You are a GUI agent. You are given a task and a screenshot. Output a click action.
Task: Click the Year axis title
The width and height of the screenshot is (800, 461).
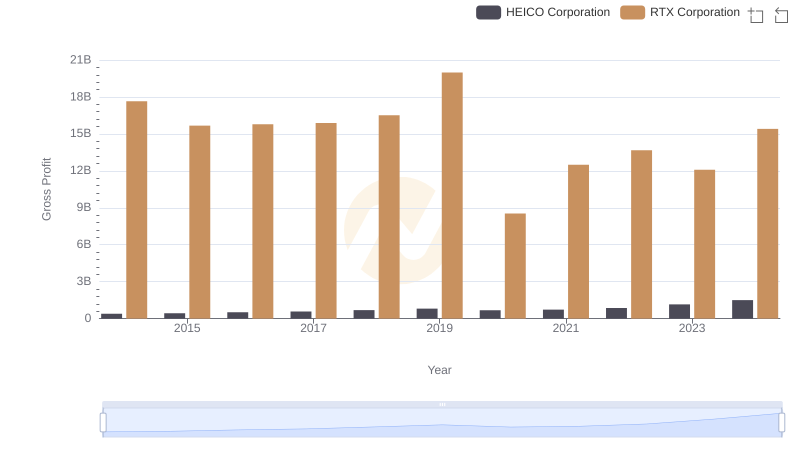[x=439, y=370]
